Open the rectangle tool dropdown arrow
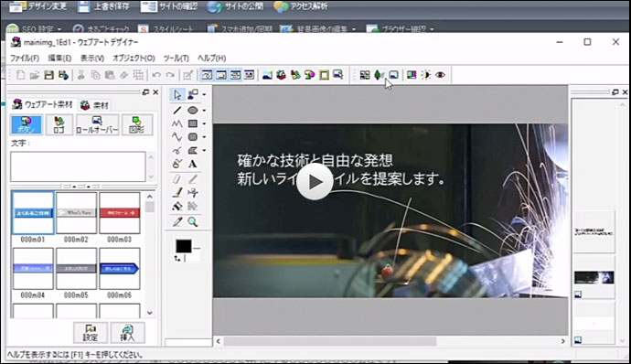This screenshot has width=631, height=364. [204, 123]
